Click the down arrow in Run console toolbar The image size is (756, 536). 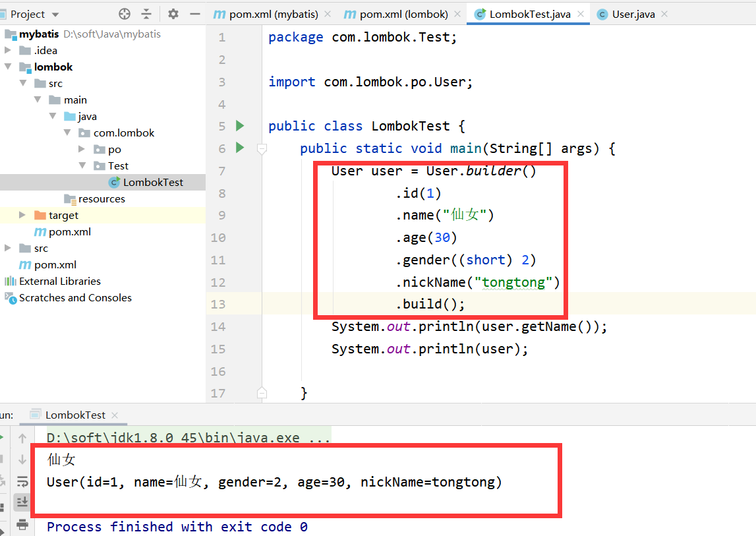click(x=22, y=459)
